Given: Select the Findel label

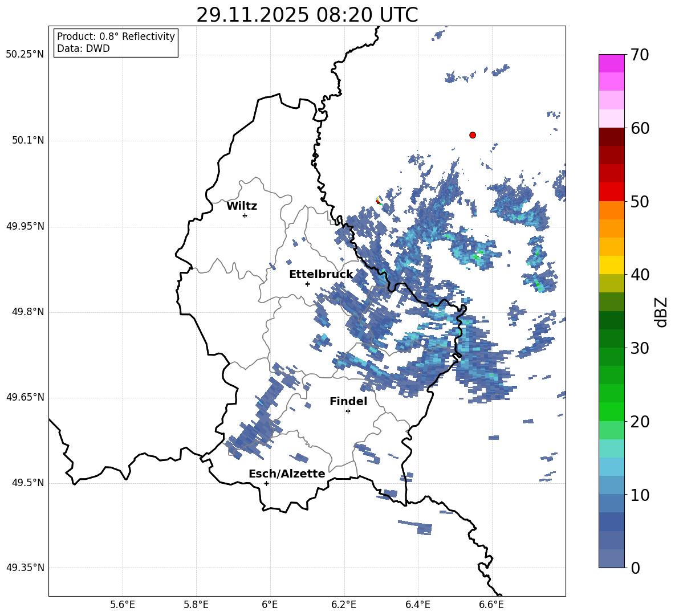Looking at the screenshot, I should click(348, 401).
